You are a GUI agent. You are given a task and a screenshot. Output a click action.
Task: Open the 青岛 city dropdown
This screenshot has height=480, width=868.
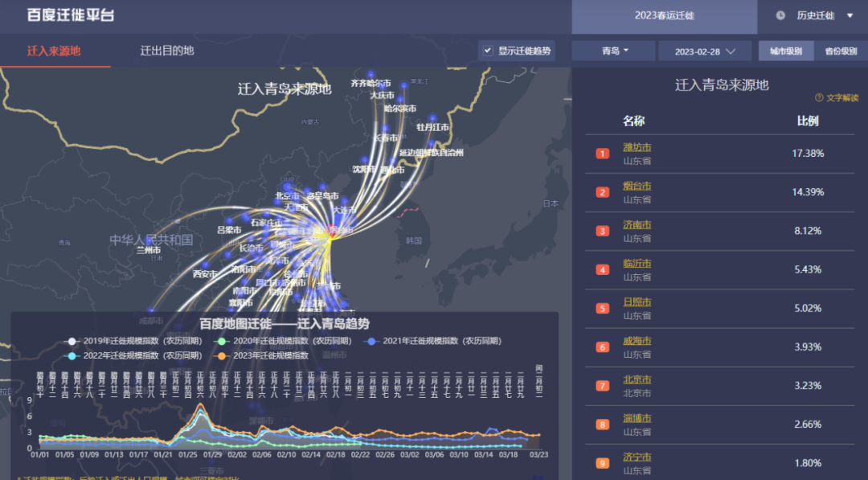[613, 51]
